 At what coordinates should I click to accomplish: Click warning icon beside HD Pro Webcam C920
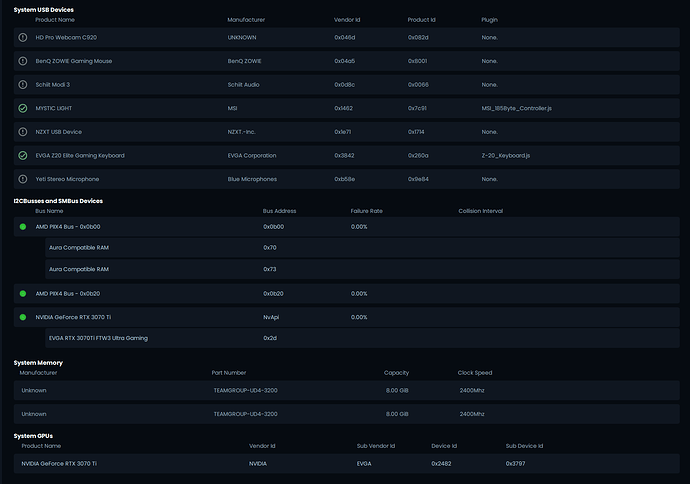tap(23, 37)
